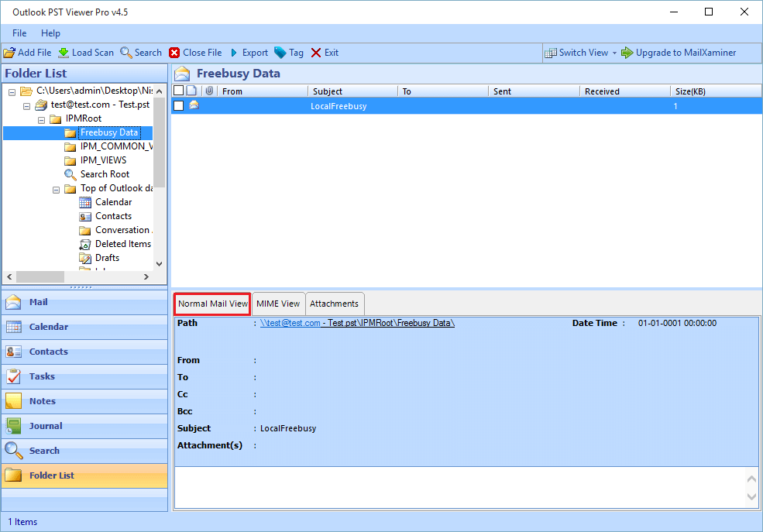Select the LocalFreebusy message row

click(x=466, y=106)
